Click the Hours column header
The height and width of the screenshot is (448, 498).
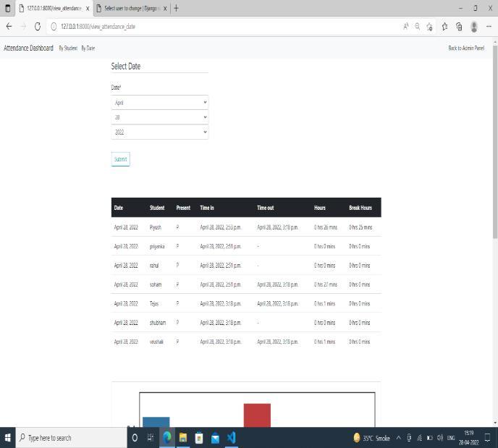click(320, 208)
